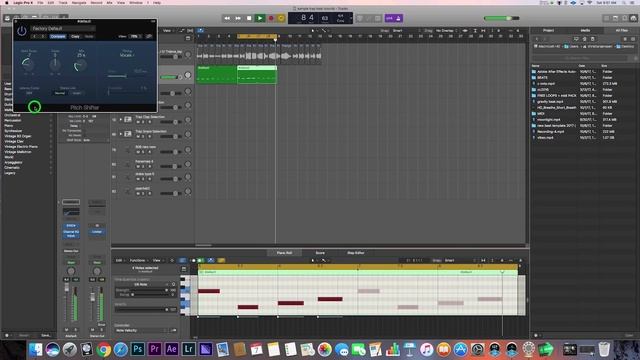This screenshot has width=640, height=360.
Task: Click the Semi Tones knob in Pitch Shifter
Action: pos(28,64)
